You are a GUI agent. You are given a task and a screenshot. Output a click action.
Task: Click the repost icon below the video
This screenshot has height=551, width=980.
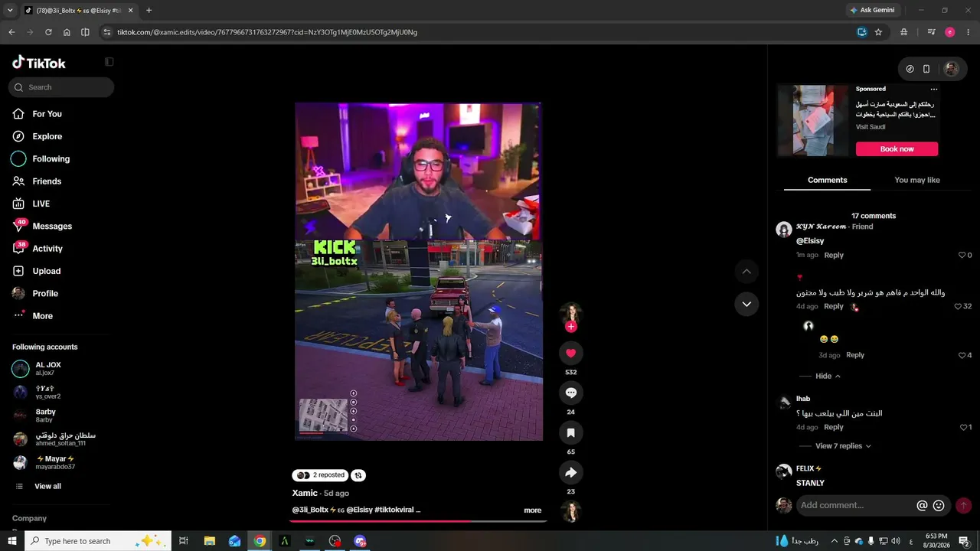[x=358, y=475]
